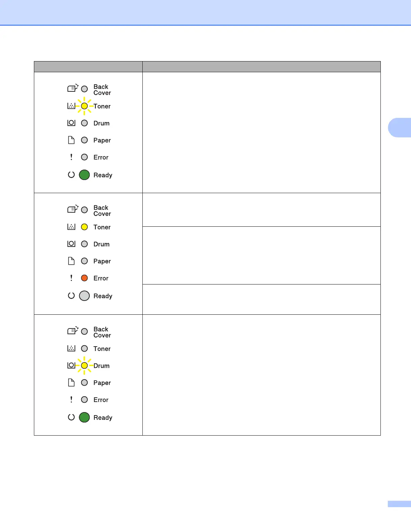
Task: Click the unlit grey Ready LED
Action: click(84, 296)
